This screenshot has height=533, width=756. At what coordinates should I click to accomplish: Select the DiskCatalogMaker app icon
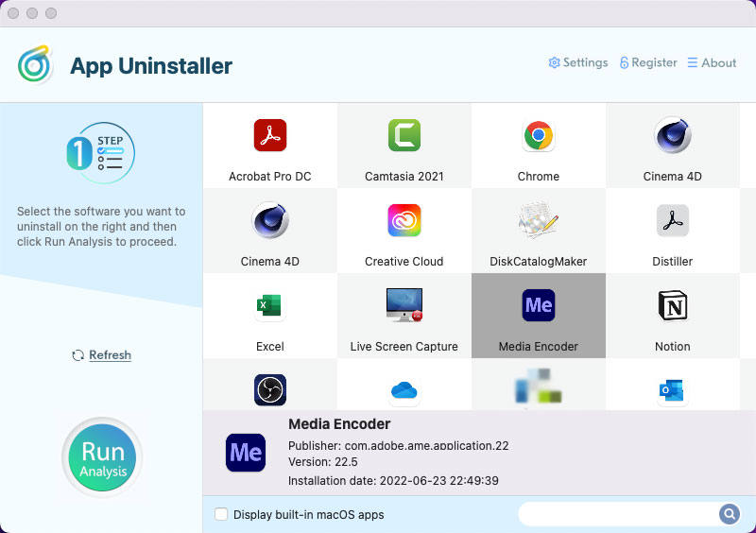538,220
